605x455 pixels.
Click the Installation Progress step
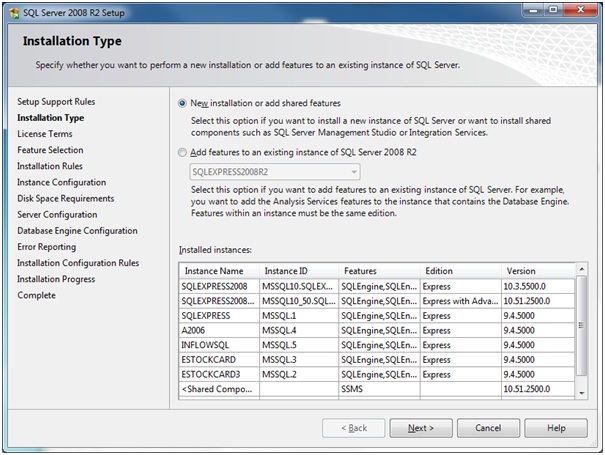point(56,279)
